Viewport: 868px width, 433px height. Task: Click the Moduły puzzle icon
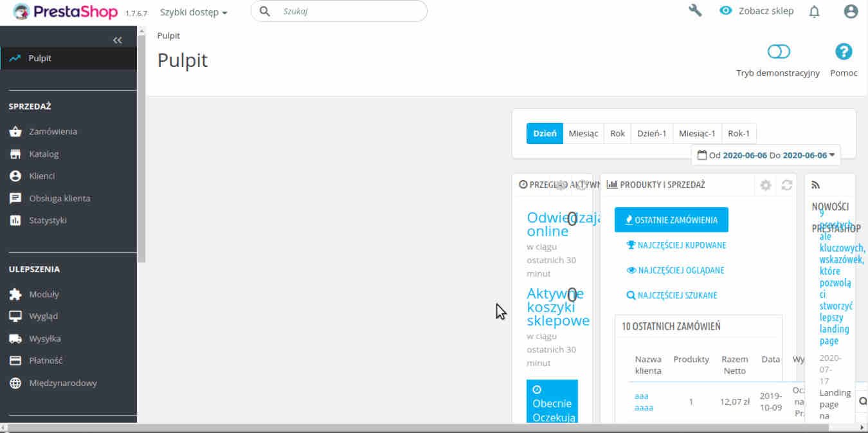point(15,295)
